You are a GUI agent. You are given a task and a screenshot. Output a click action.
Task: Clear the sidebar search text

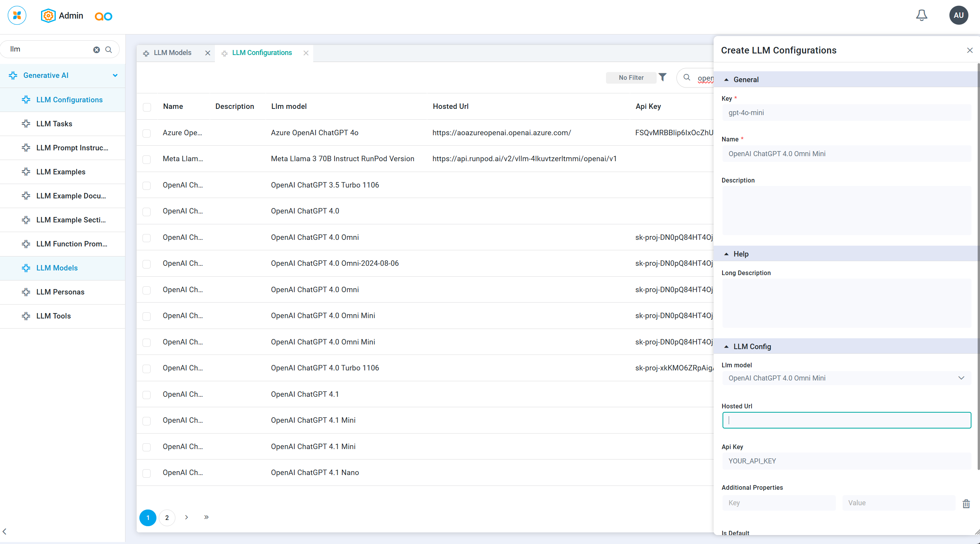pos(96,50)
